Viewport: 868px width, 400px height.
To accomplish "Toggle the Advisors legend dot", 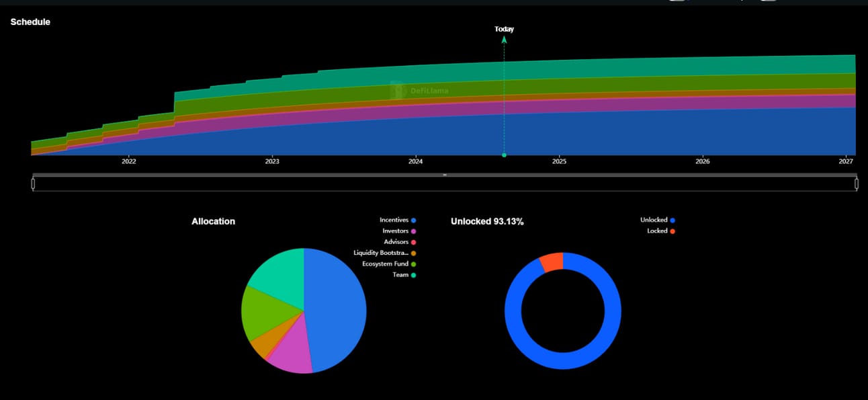I will (414, 242).
